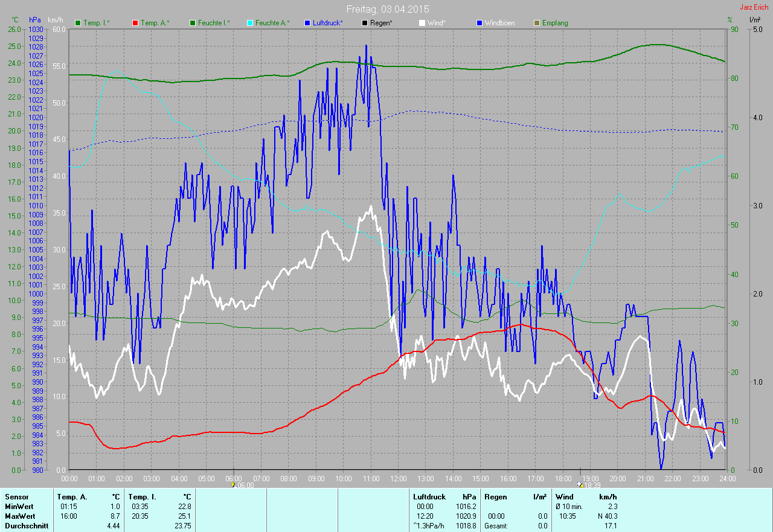Click the 'km/h' axis unit label at top
773x532 pixels.
point(56,20)
